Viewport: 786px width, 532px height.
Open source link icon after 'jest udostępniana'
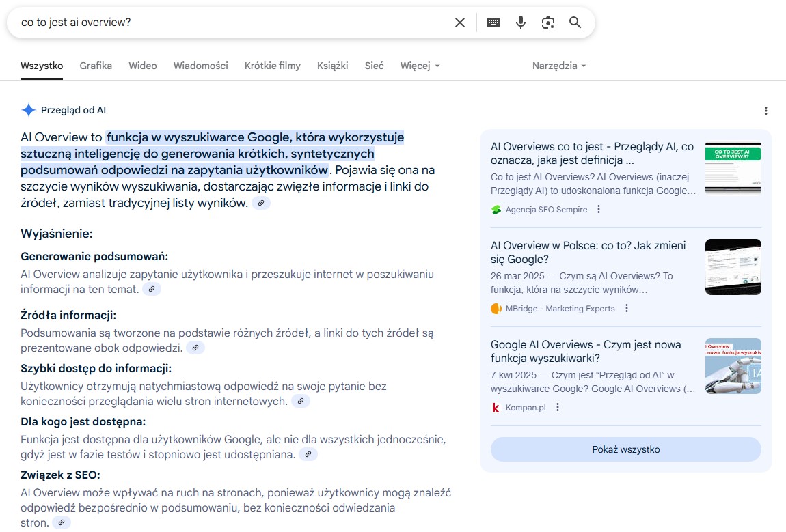pyautogui.click(x=308, y=454)
